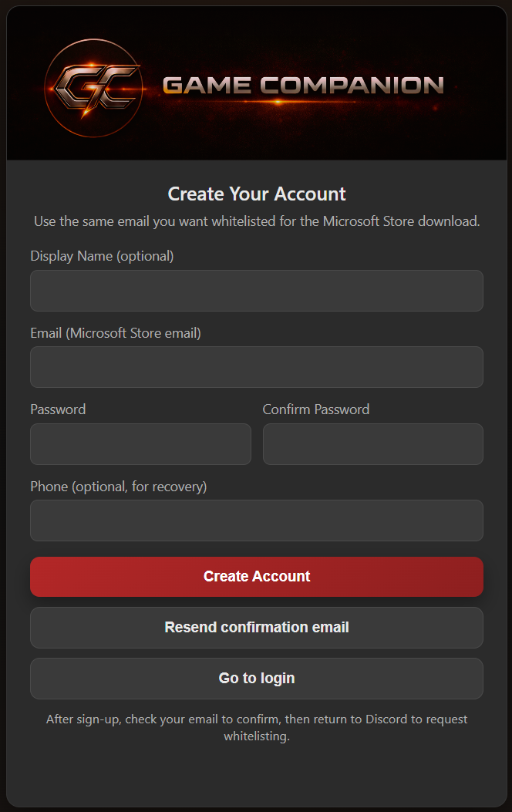
Task: Click the Confirm Password label
Action: pos(316,409)
